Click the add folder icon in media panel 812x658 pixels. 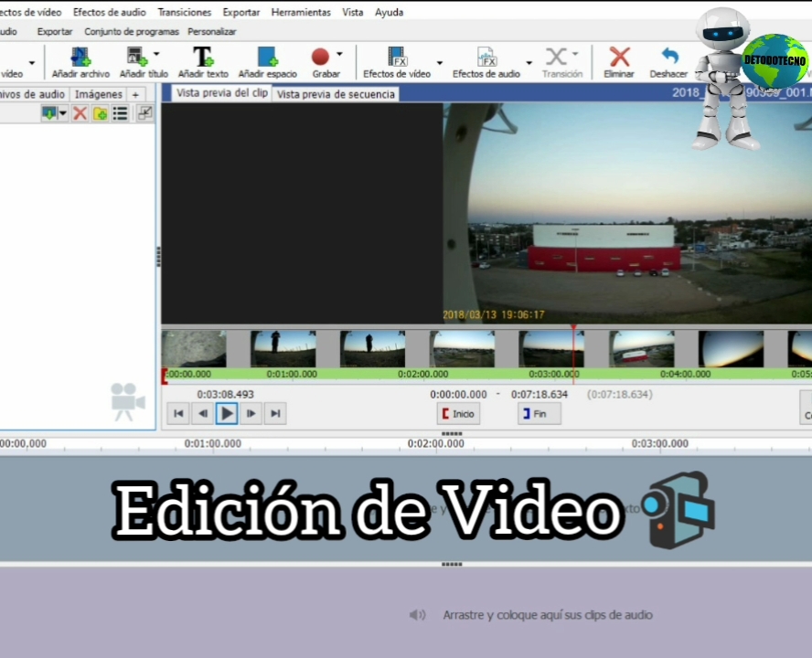[99, 113]
